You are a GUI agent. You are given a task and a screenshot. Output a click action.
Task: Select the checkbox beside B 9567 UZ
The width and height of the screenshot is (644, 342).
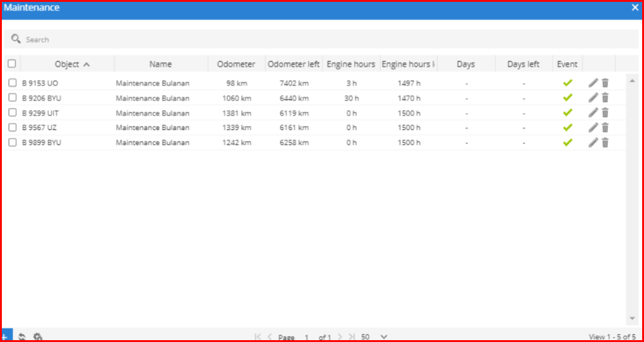(x=12, y=127)
